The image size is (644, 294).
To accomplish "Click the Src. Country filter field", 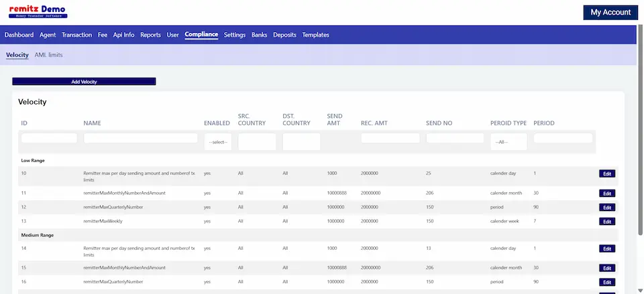I will [257, 142].
